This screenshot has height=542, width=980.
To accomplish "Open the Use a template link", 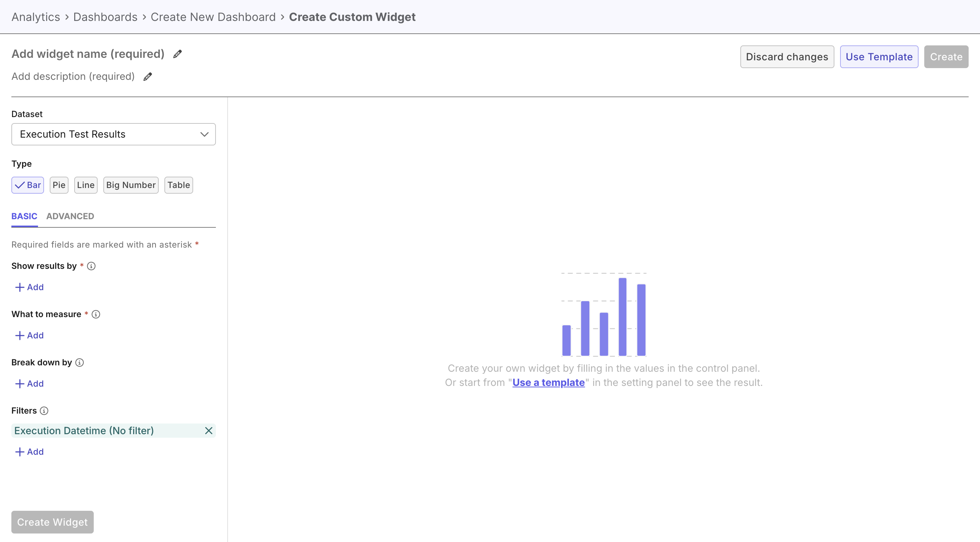I will [x=548, y=383].
